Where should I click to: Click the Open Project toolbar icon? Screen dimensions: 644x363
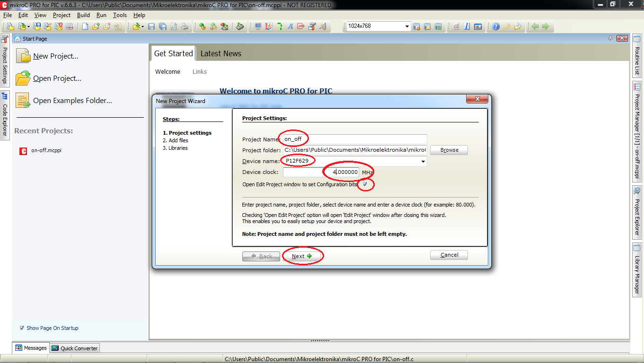(x=22, y=26)
